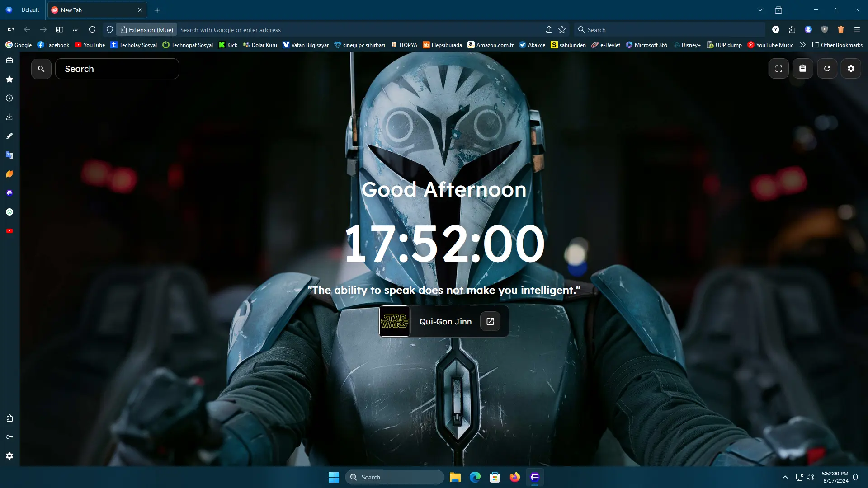Open the application hamburger menu
The width and height of the screenshot is (868, 488).
[857, 29]
